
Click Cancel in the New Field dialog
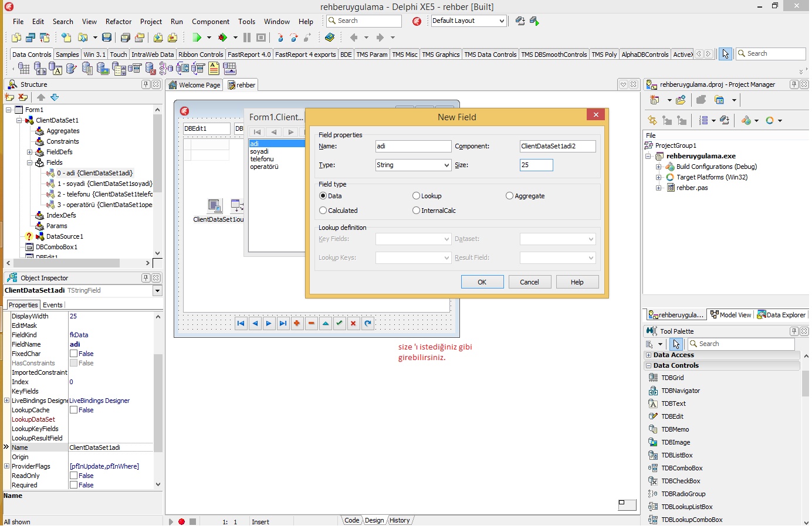(529, 282)
